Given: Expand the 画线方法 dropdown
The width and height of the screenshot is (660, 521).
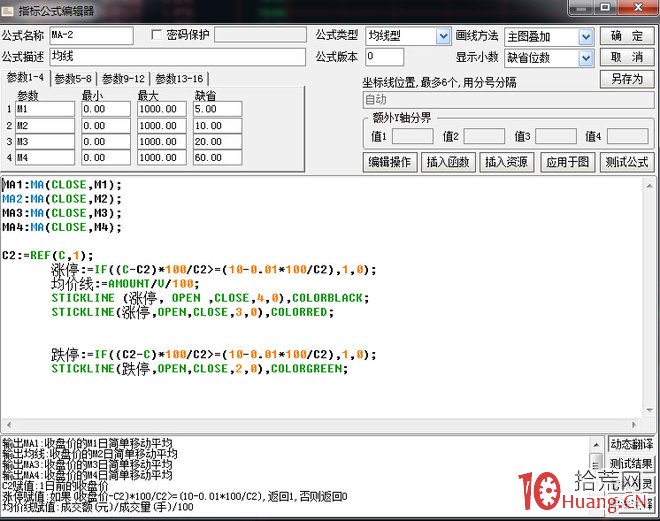Looking at the screenshot, I should 586,36.
